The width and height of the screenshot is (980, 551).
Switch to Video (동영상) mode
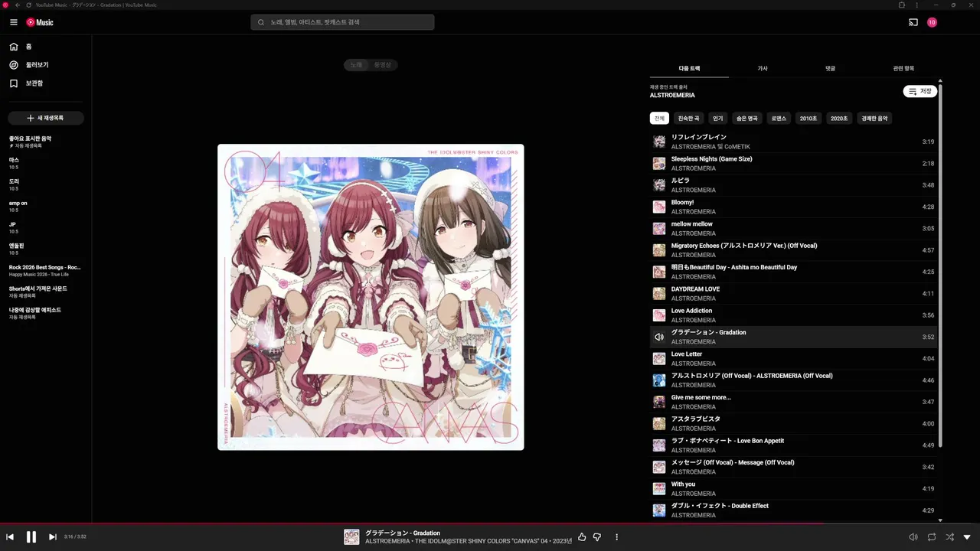coord(383,65)
